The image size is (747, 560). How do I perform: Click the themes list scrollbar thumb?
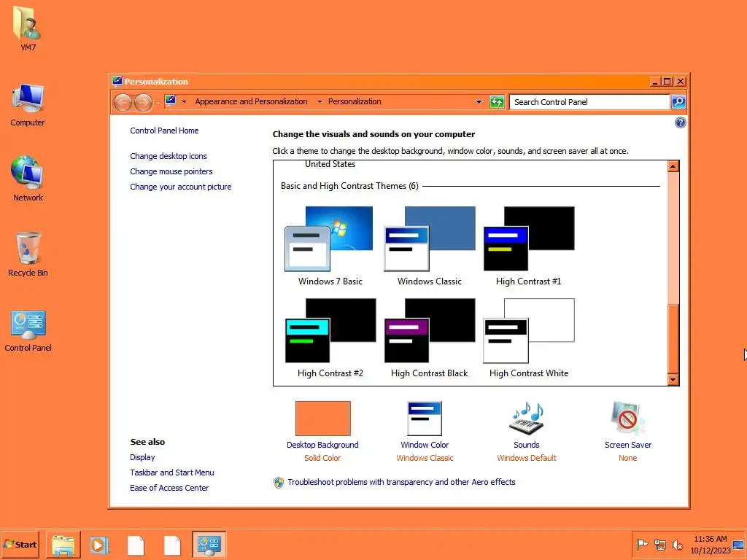coord(673,338)
